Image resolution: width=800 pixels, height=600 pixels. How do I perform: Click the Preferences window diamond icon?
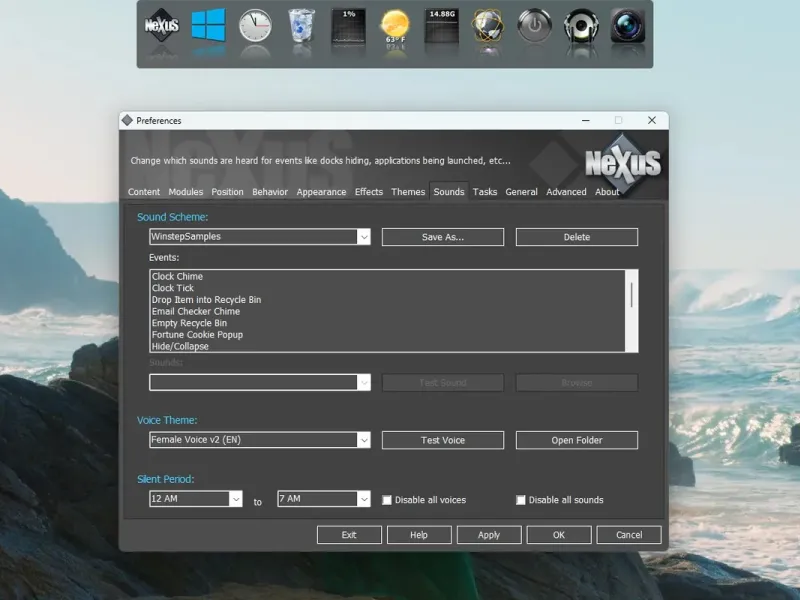click(127, 120)
